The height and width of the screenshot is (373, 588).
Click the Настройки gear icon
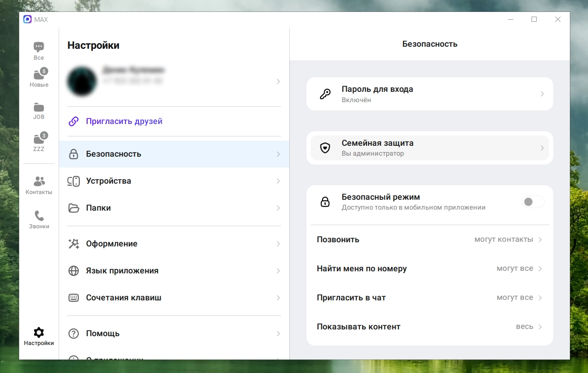click(x=39, y=333)
